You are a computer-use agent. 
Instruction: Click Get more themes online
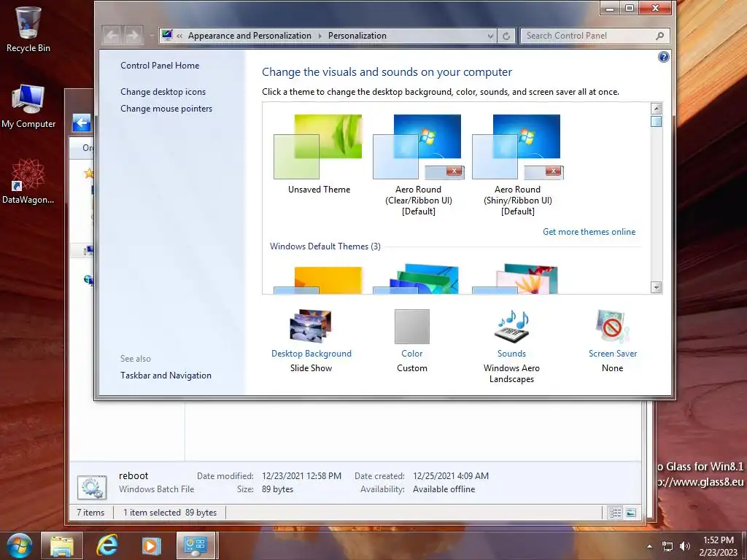(589, 232)
